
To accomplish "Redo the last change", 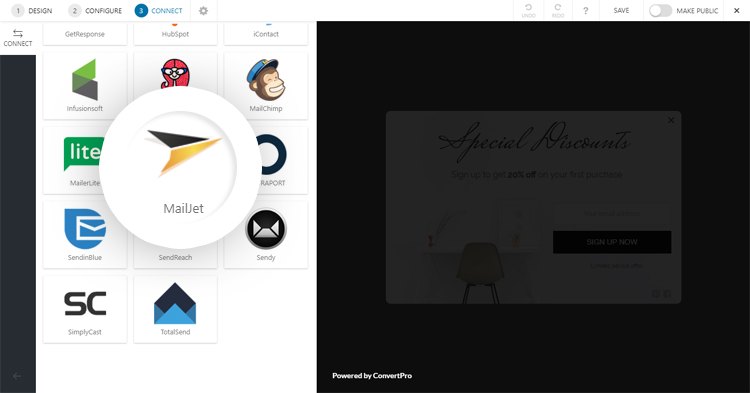I will click(558, 11).
